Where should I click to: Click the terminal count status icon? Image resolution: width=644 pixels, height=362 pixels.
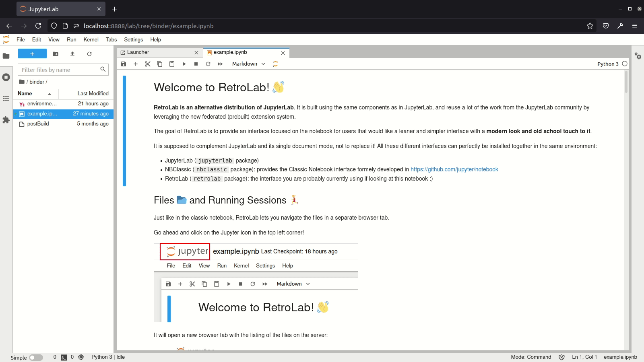pos(64,357)
